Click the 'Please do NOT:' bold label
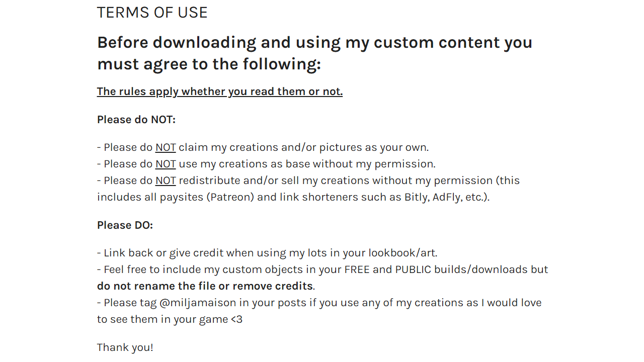This screenshot has height=362, width=644. [x=136, y=120]
